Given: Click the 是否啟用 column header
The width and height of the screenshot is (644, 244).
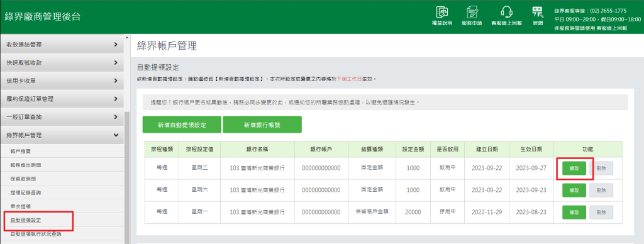Looking at the screenshot, I should click(447, 150).
